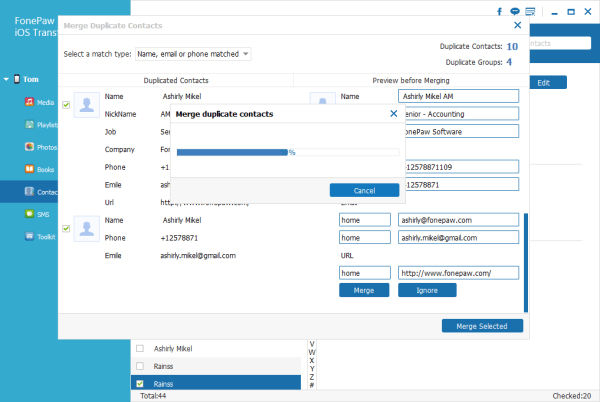Uncheck first Ashirly Mikel duplicate with nickname
Screen dimensions: 600x402
click(66, 105)
